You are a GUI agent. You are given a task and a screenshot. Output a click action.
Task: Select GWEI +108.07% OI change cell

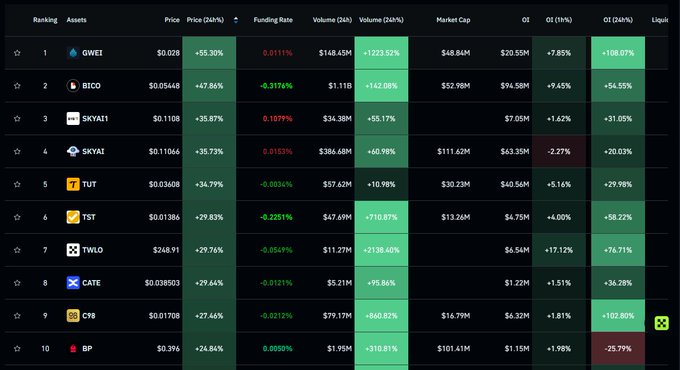tap(618, 53)
